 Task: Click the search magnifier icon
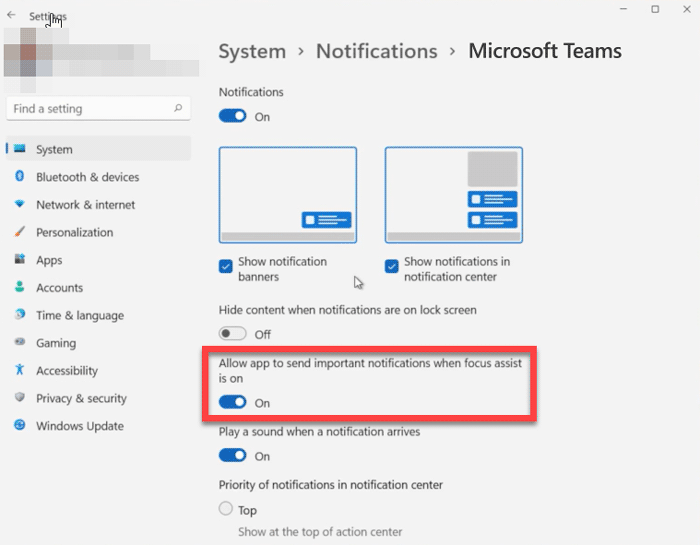(178, 108)
